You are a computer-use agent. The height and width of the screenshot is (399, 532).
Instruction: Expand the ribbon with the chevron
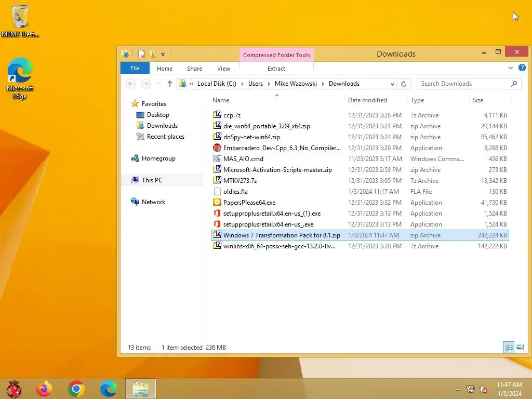tap(511, 68)
